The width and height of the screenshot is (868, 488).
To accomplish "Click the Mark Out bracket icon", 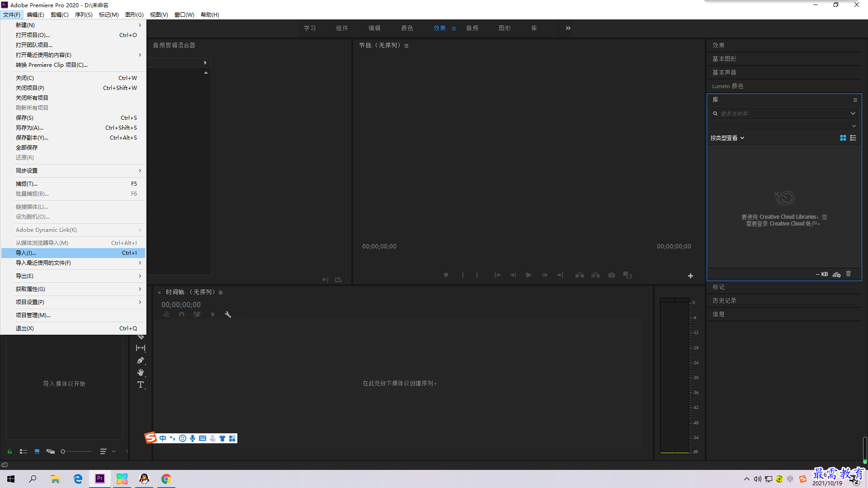I will click(x=477, y=275).
